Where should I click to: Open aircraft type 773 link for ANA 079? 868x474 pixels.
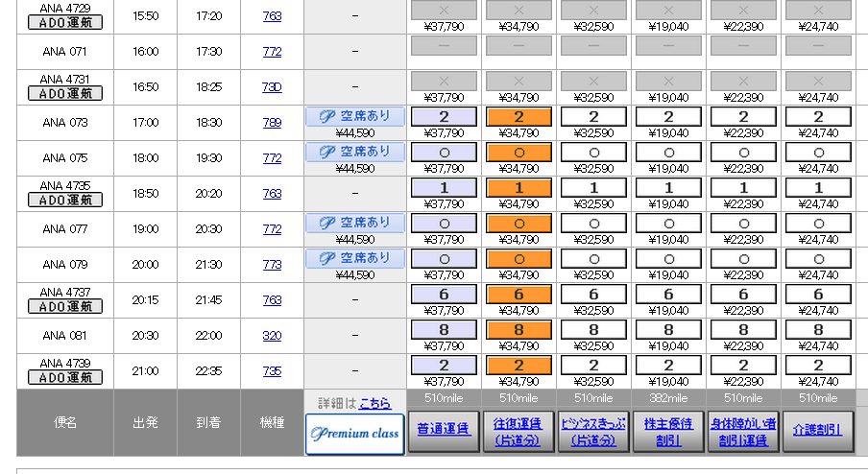pyautogui.click(x=272, y=265)
